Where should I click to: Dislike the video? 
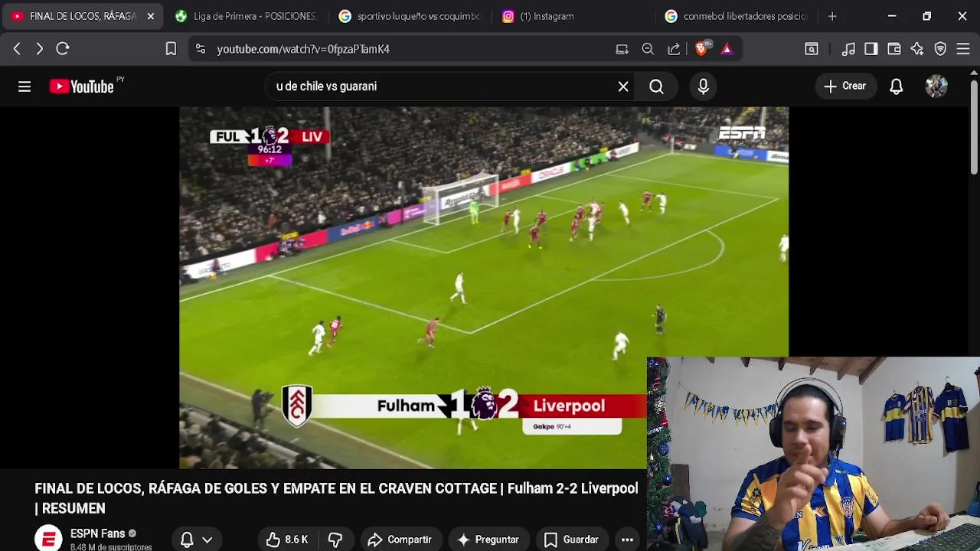point(335,540)
